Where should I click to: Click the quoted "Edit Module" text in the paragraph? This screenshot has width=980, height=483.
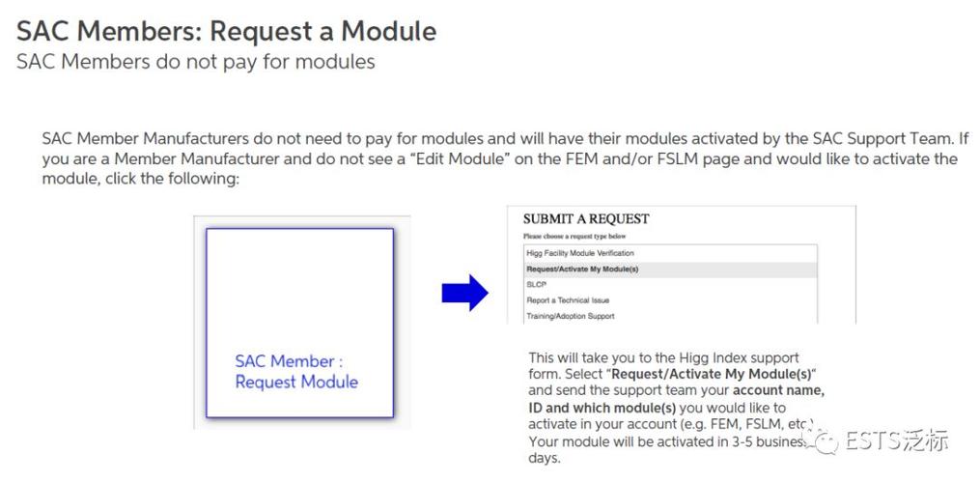click(x=477, y=159)
